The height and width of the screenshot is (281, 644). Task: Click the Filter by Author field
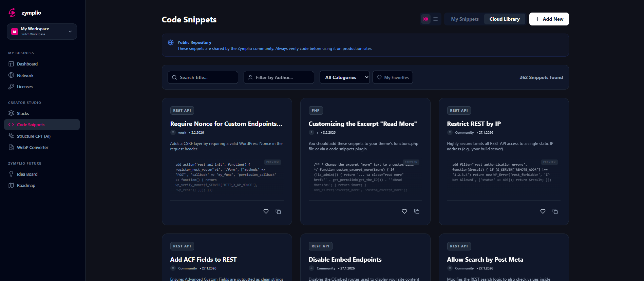tap(279, 77)
